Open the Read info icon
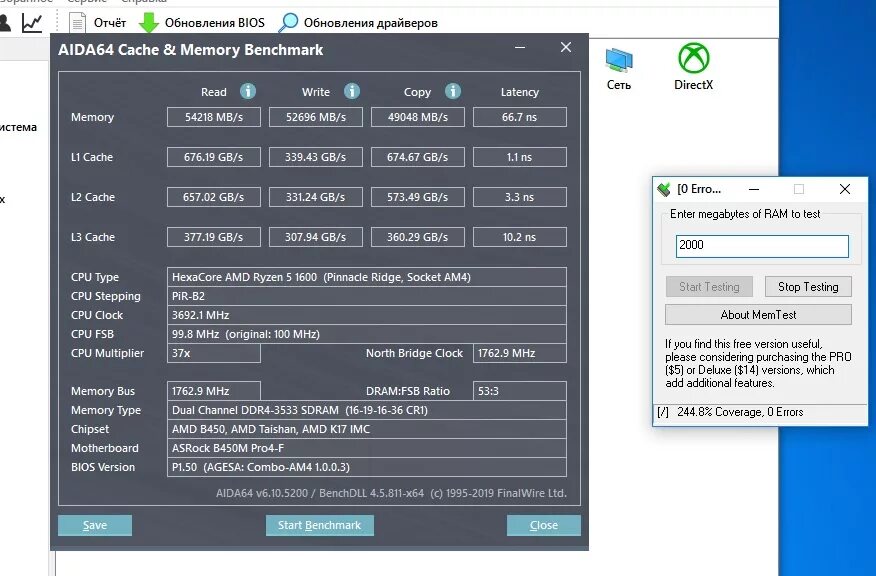The image size is (876, 576). pyautogui.click(x=248, y=91)
